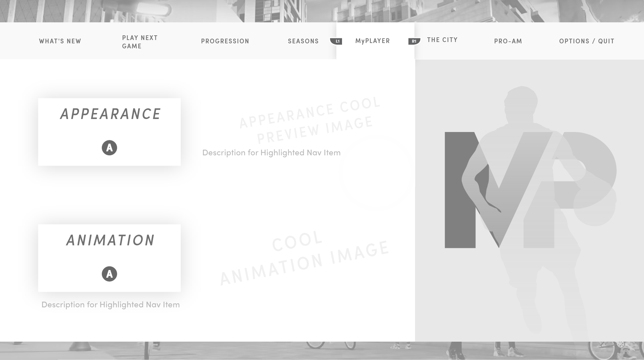644x360 pixels.
Task: Click the description text below the Animation card
Action: (x=110, y=305)
